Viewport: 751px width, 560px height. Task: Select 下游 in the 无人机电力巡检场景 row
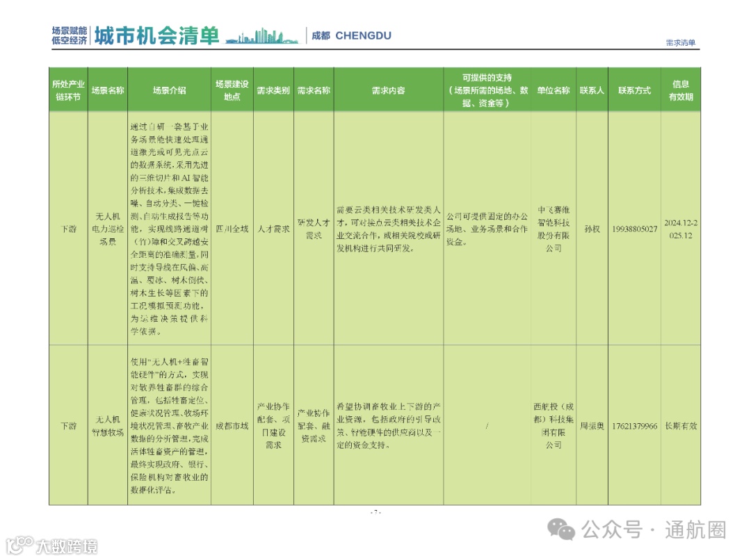tap(68, 229)
